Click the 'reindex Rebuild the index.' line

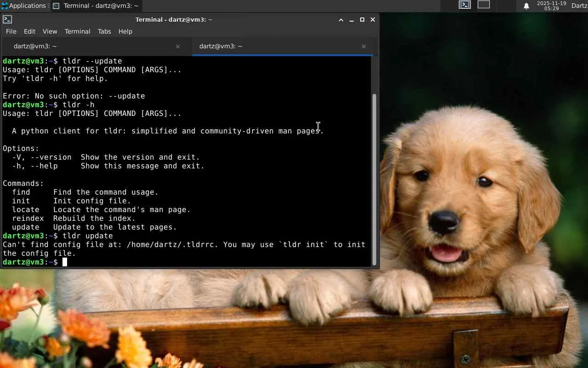coord(74,218)
